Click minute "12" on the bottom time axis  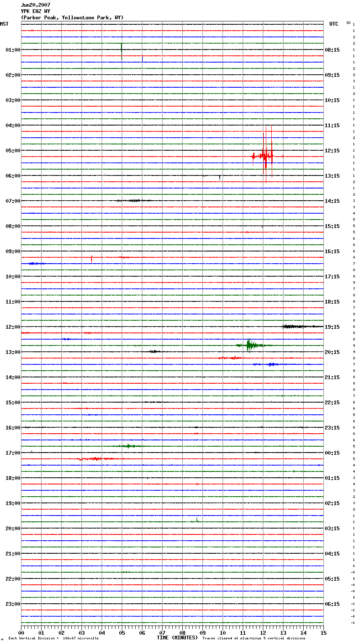coord(263,633)
